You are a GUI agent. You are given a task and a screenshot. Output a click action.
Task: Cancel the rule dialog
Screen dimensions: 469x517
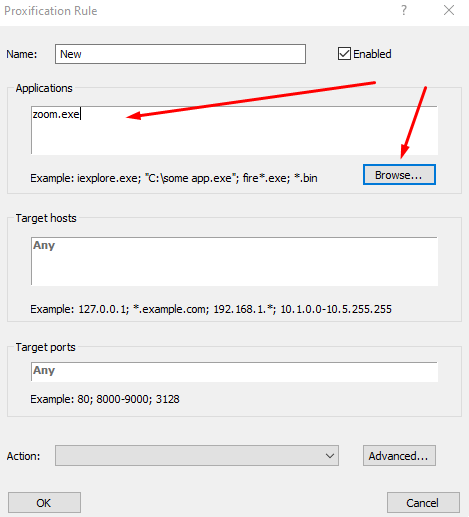tap(423, 503)
